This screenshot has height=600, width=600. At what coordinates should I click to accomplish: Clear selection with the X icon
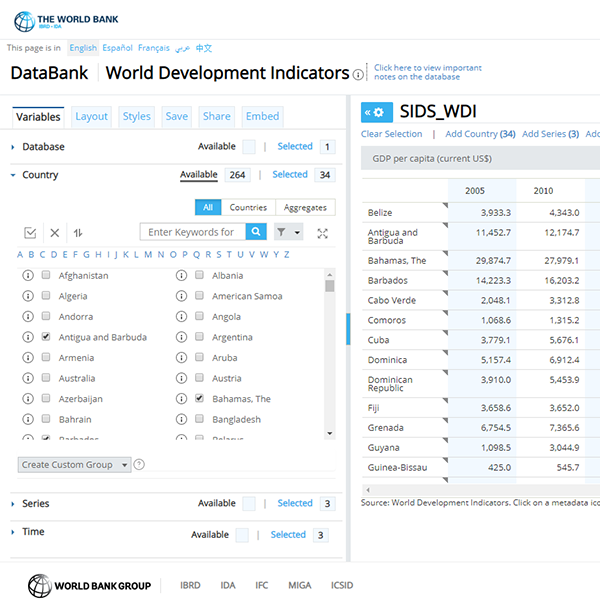pyautogui.click(x=55, y=233)
